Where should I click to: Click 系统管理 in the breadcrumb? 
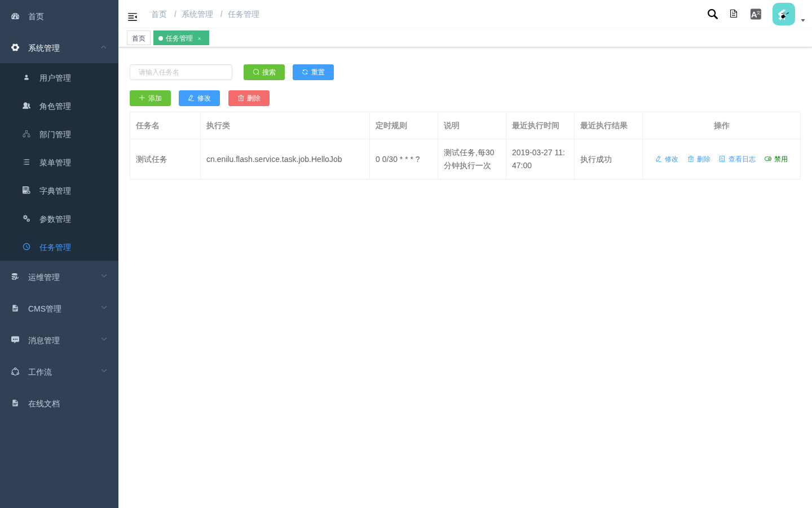[x=197, y=14]
